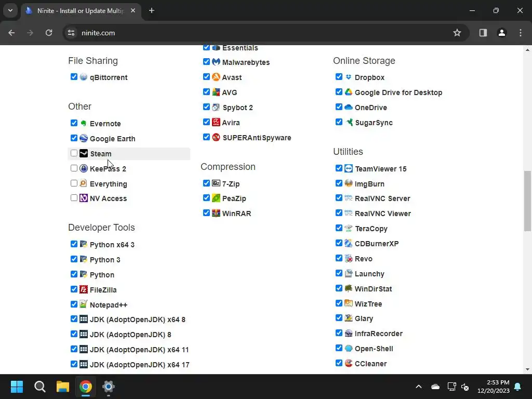
Task: Go back to the previous page
Action: (x=11, y=33)
